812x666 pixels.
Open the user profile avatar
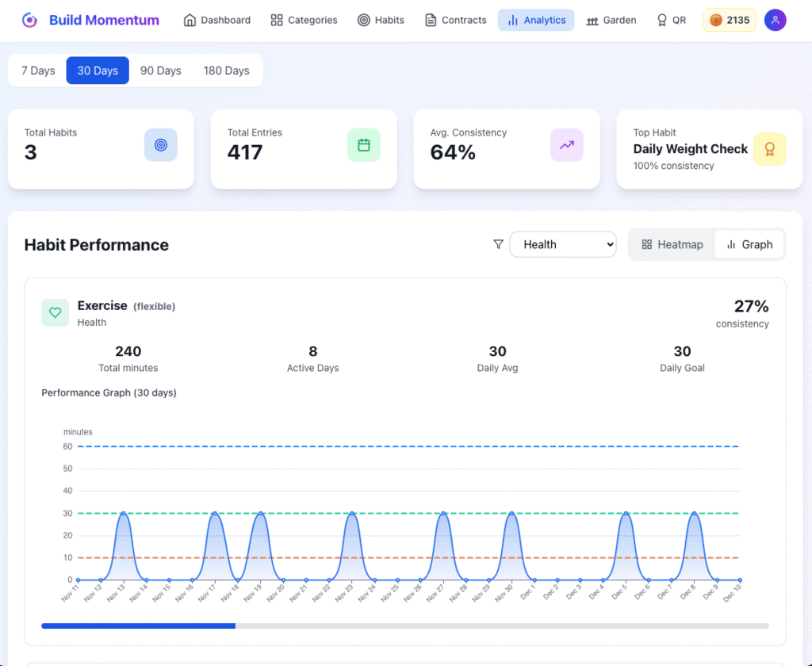pos(775,20)
